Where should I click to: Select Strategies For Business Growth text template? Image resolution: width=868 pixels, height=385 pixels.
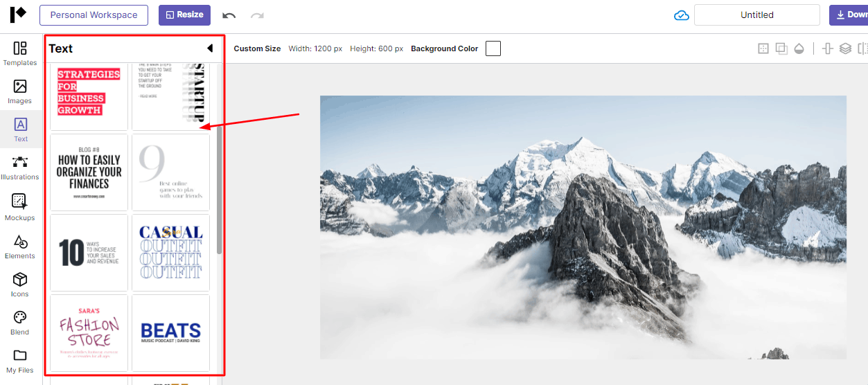pyautogui.click(x=89, y=96)
